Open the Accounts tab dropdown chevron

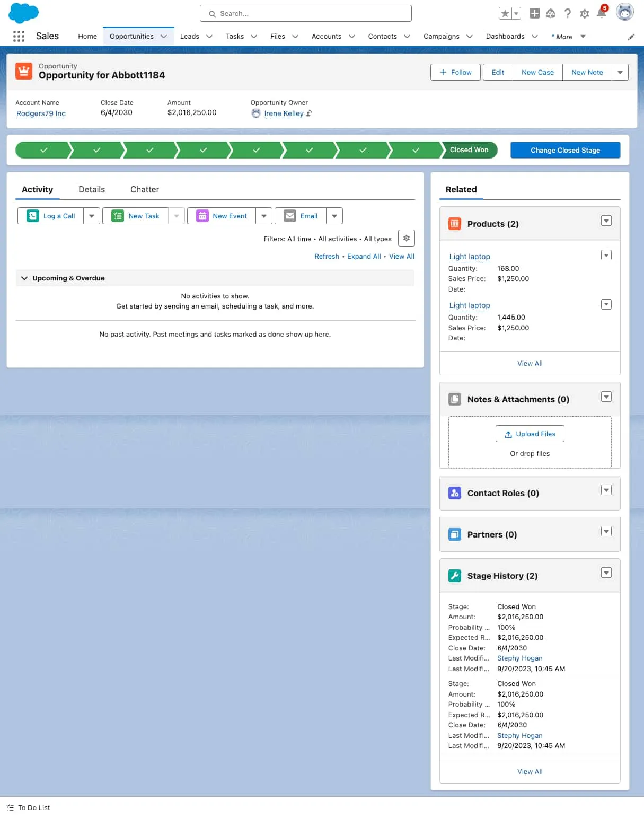[x=352, y=37]
